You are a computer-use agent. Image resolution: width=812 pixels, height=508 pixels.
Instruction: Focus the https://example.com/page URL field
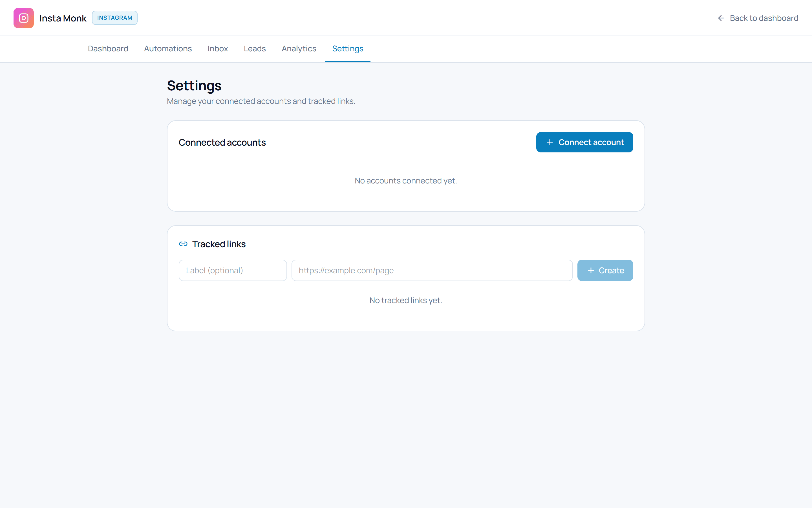coord(432,270)
